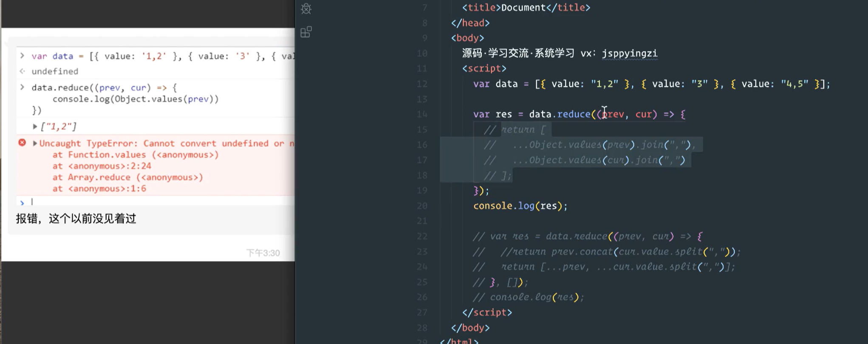This screenshot has height=344, width=868.
Task: Click line number 14 in editor gutter
Action: tap(422, 114)
